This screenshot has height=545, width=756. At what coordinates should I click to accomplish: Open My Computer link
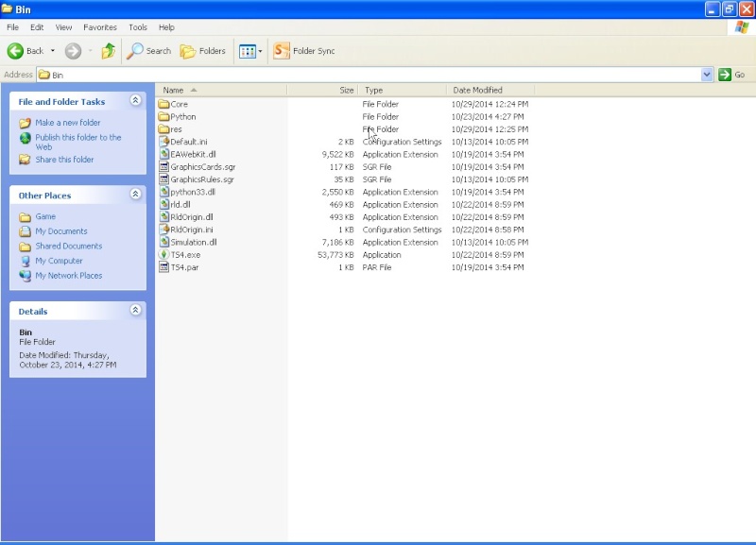tap(59, 261)
